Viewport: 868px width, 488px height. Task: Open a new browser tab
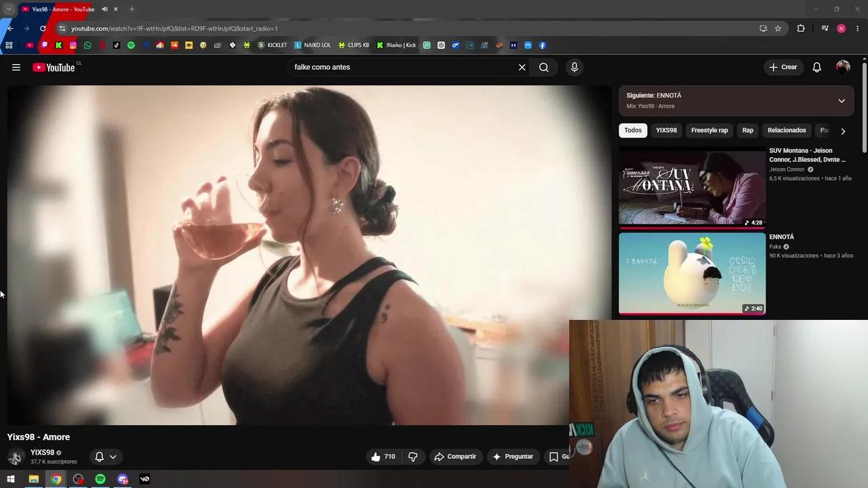coord(132,9)
